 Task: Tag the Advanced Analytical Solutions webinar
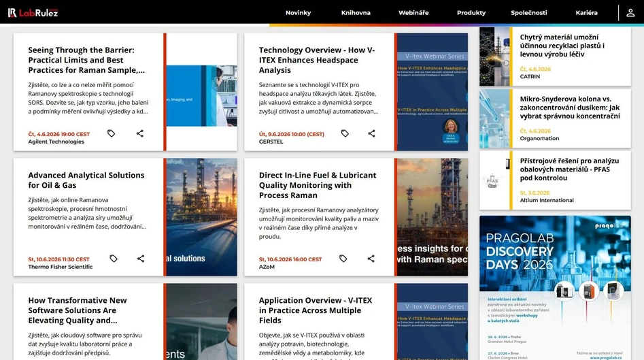[x=114, y=259]
